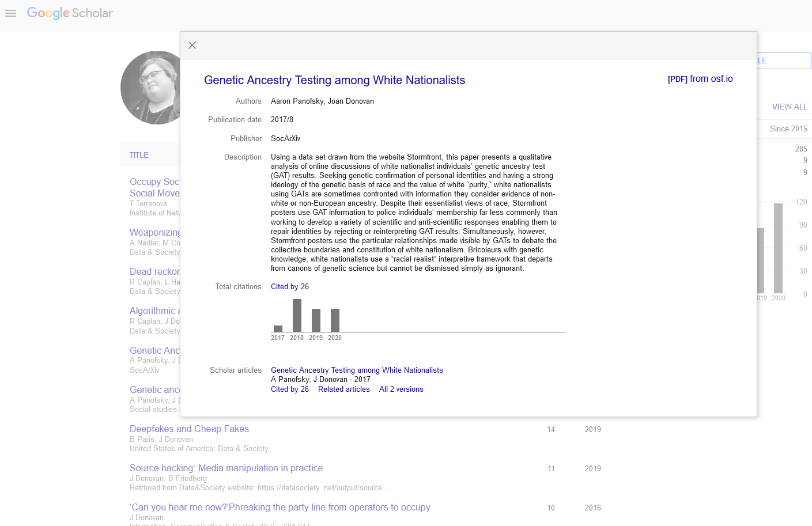
Task: Click the Since 2015 column label
Action: (788, 128)
